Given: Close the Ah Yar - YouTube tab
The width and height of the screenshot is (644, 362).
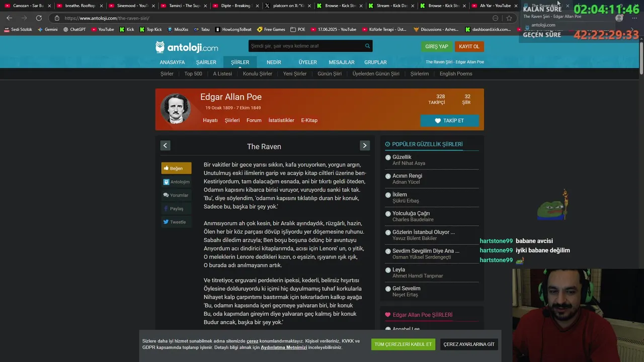Looking at the screenshot, I should (x=516, y=6).
